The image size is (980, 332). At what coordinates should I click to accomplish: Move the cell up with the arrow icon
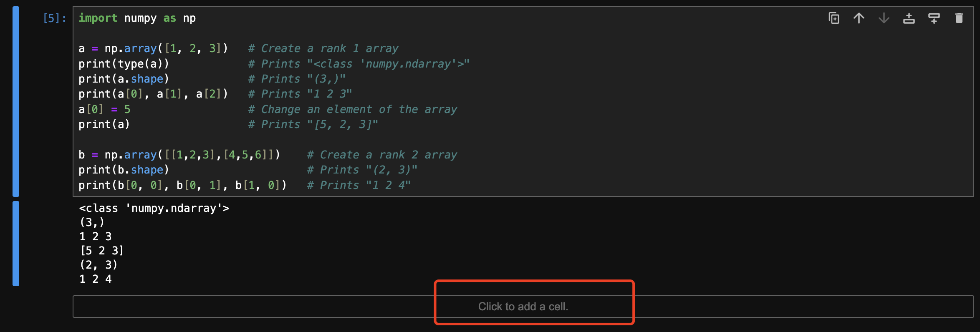tap(859, 18)
